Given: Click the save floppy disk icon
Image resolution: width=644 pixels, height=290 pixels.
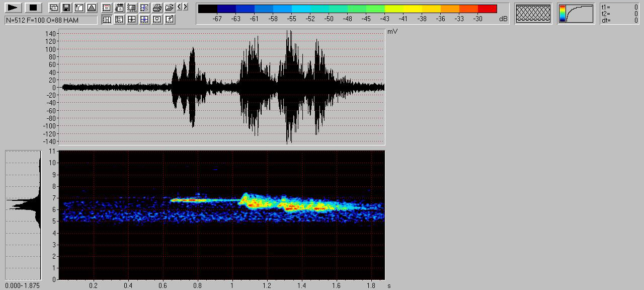Looking at the screenshot, I should tap(66, 8).
